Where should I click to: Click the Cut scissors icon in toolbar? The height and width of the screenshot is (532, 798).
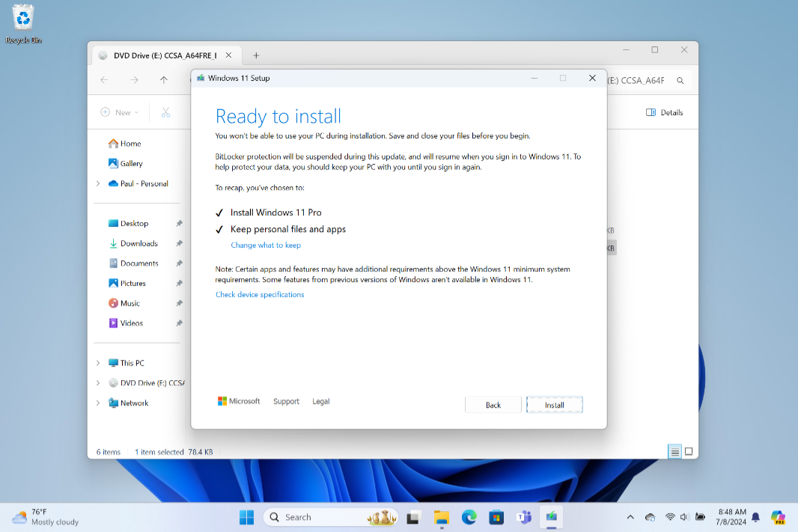165,112
